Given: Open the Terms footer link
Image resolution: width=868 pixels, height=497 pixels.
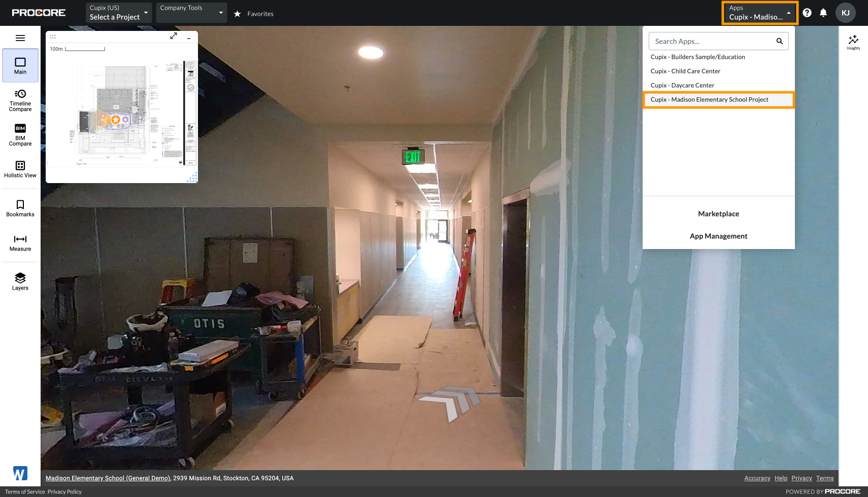Looking at the screenshot, I should click(x=825, y=478).
